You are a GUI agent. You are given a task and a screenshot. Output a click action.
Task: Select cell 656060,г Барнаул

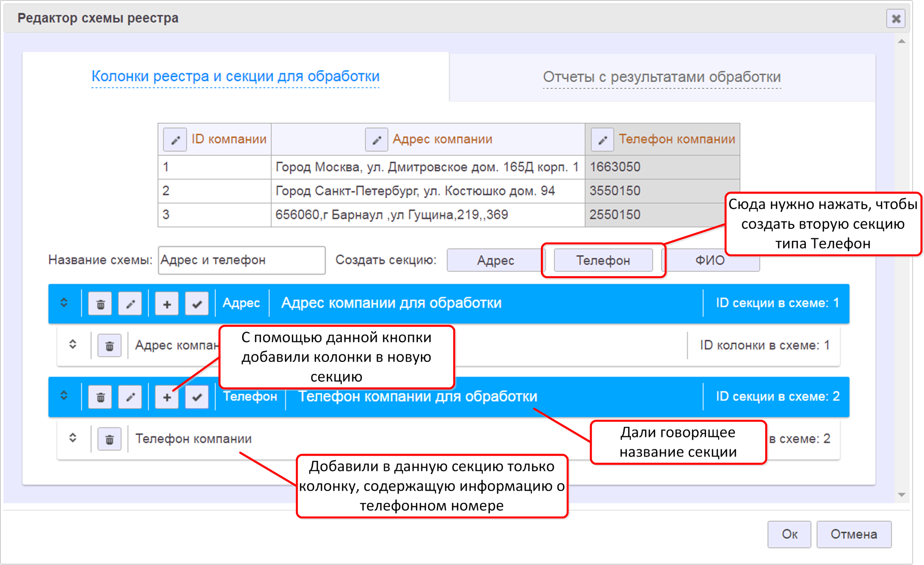tap(428, 215)
